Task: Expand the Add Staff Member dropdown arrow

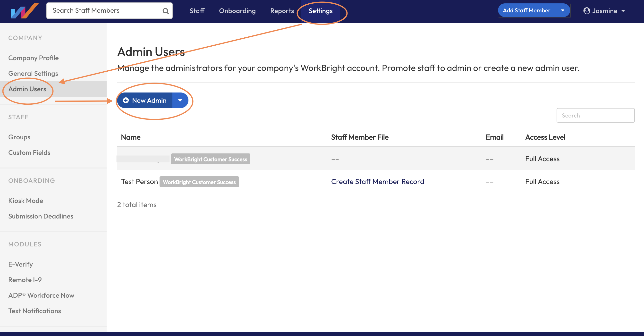Action: point(563,10)
